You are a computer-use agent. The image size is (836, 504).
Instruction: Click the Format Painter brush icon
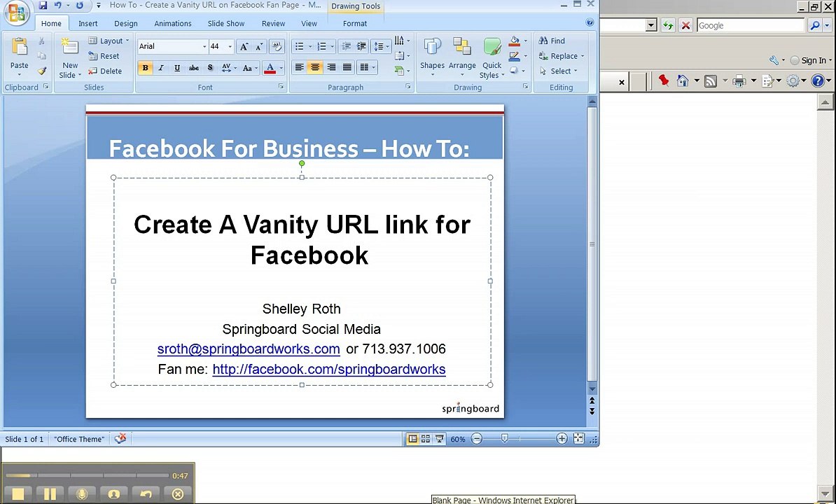pyautogui.click(x=41, y=71)
